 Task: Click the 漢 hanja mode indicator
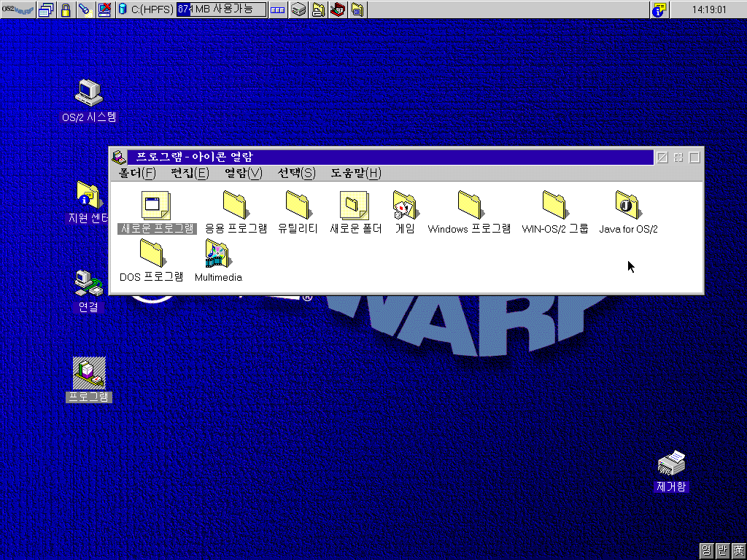pos(738,551)
